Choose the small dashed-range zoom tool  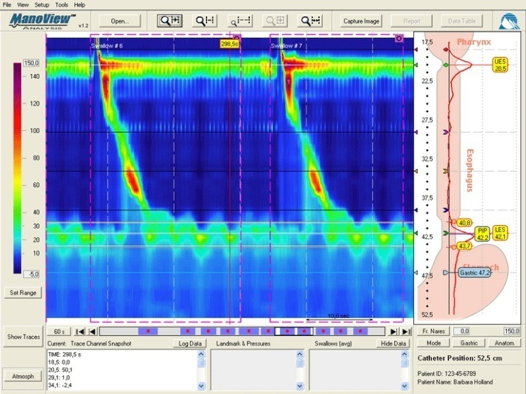coord(240,21)
